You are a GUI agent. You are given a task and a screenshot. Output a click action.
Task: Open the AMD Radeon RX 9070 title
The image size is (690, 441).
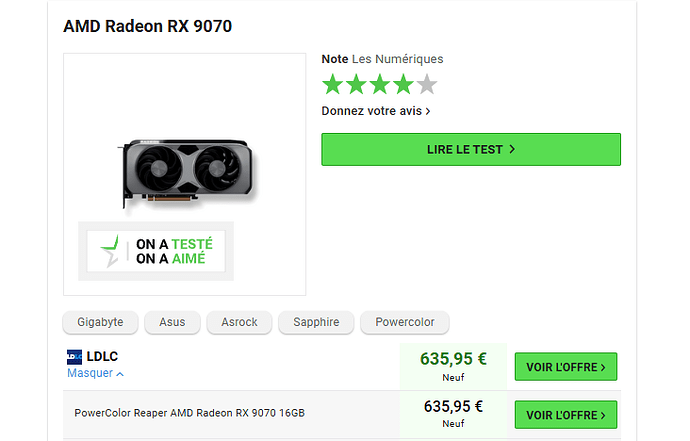[147, 26]
